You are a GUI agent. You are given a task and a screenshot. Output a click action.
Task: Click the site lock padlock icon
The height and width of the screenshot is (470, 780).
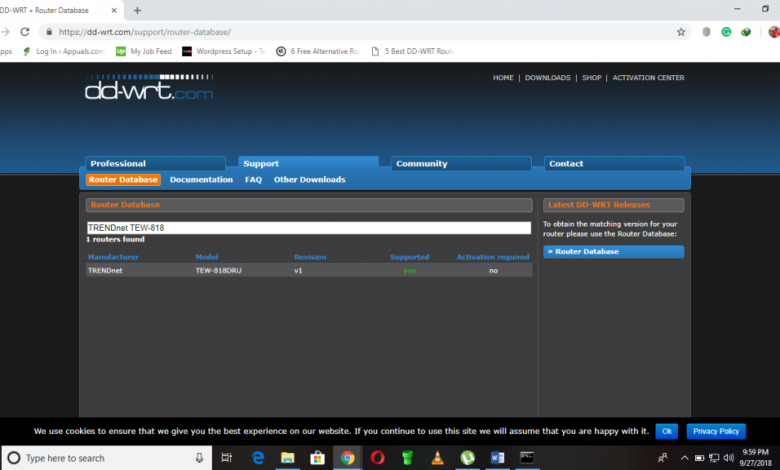click(x=49, y=32)
